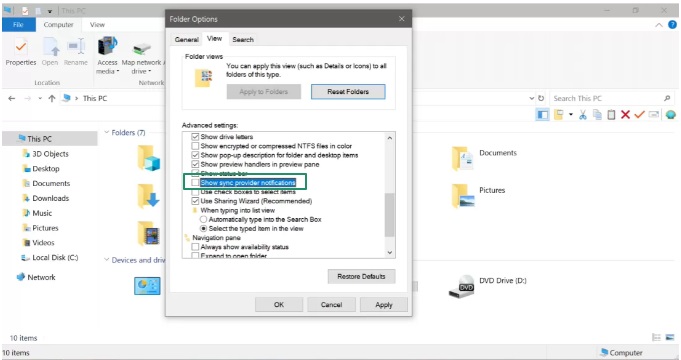Viewport: 681px width, 360px height.
Task: Select the Pictures folder icon in content pane
Action: coord(463,195)
